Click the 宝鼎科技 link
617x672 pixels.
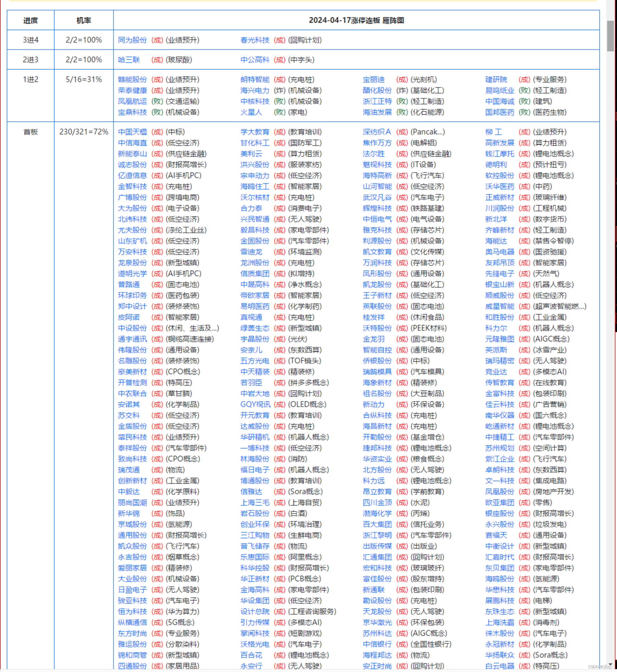[x=132, y=112]
